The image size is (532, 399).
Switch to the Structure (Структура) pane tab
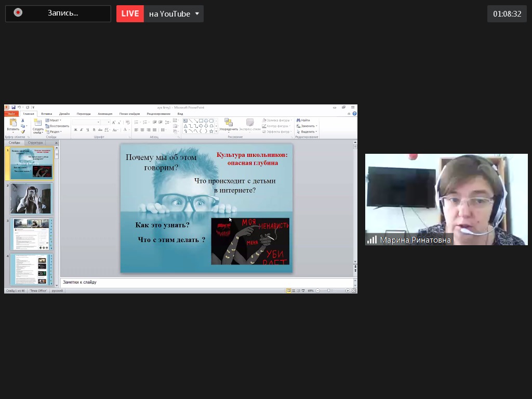(35, 142)
